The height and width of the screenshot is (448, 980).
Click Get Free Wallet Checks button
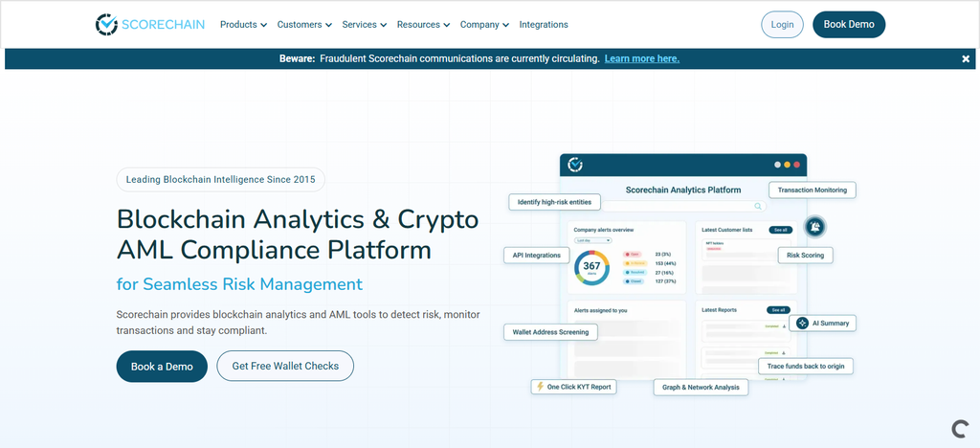click(x=285, y=366)
